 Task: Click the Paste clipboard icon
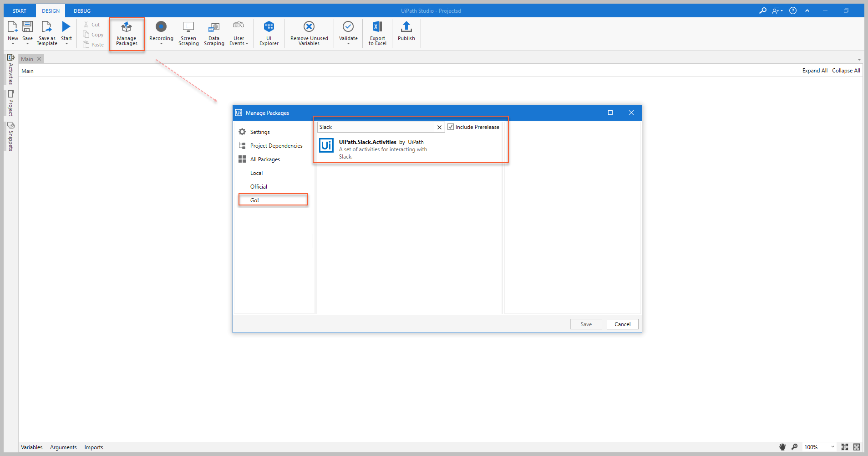[86, 45]
